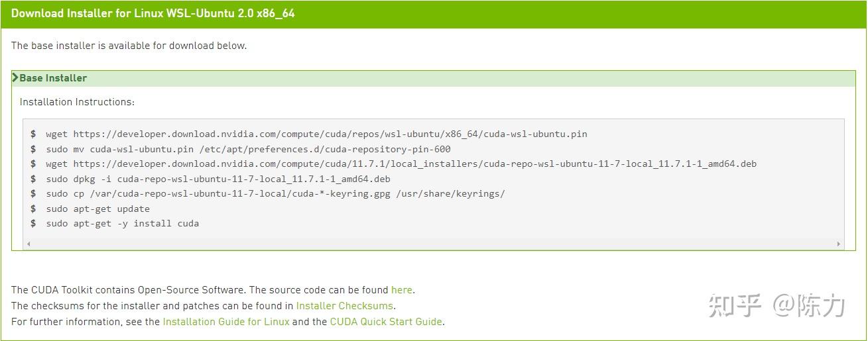Image resolution: width=868 pixels, height=341 pixels.
Task: Click the sudo mv cuda-wsl-ubuntu.pin command
Action: [248, 149]
